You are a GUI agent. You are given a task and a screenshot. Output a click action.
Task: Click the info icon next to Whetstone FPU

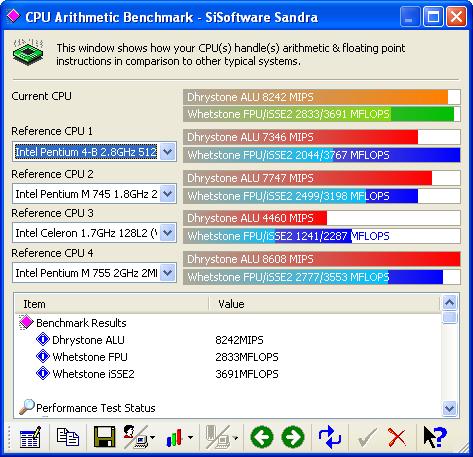pyautogui.click(x=43, y=356)
